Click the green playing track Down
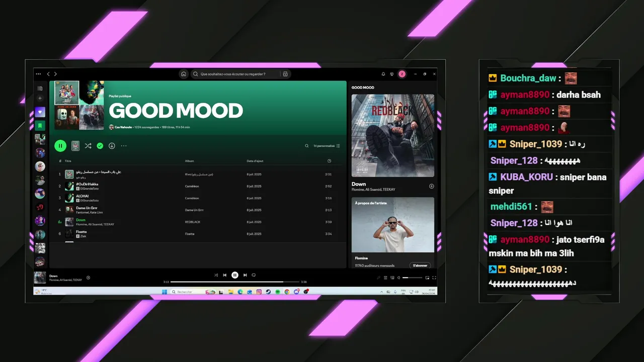This screenshot has height=362, width=644. pos(80,220)
